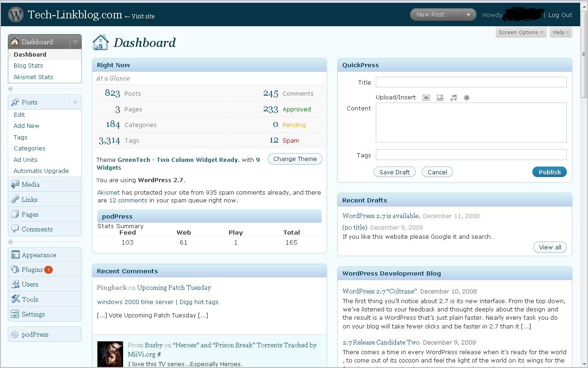Collapse menu using upper sidebar separator arrow
Viewport: 588px width, 368px height.
pyautogui.click(x=11, y=89)
